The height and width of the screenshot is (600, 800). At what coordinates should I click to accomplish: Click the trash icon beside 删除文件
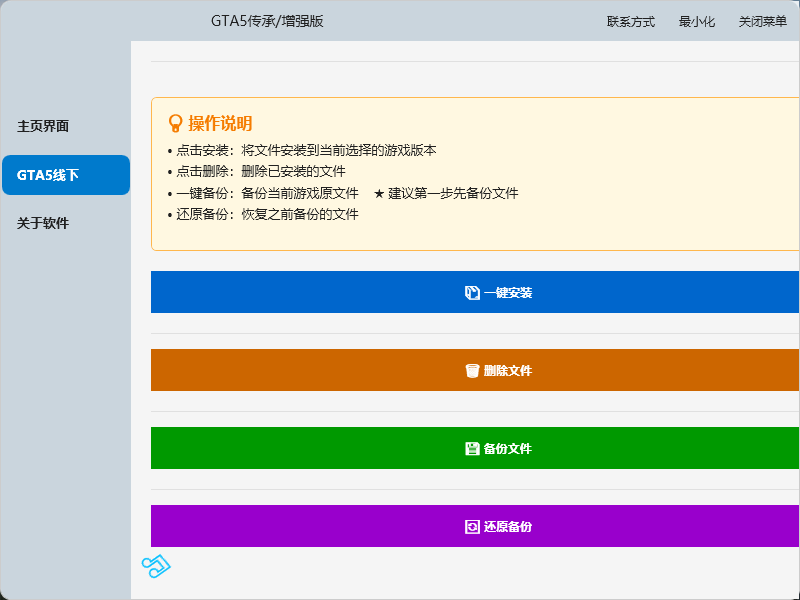[472, 370]
